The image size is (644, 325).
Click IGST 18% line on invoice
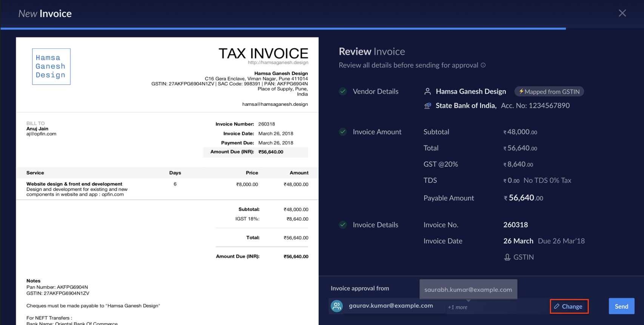(x=272, y=219)
